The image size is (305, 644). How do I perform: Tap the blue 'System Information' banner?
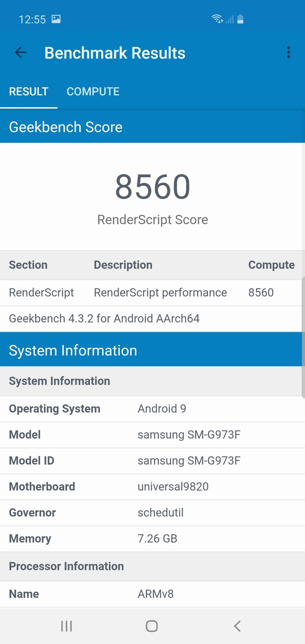click(152, 349)
